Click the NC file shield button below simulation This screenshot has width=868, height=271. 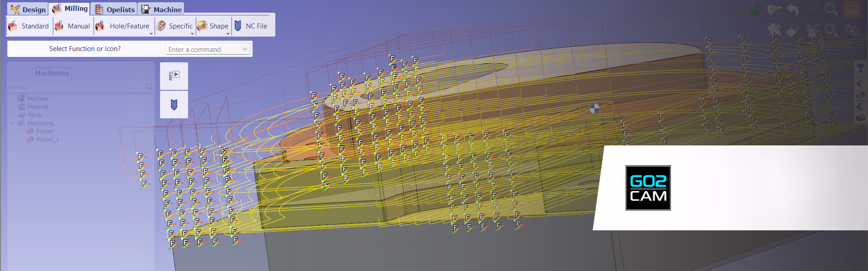[174, 105]
